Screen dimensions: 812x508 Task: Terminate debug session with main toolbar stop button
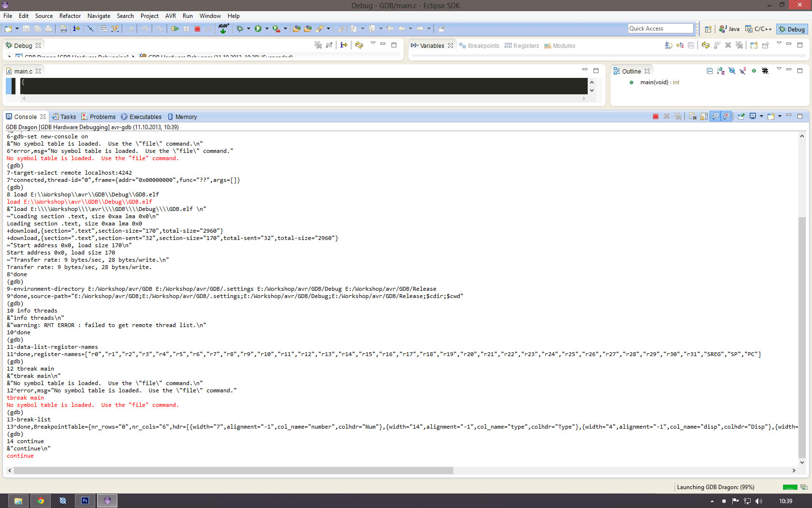coord(197,29)
